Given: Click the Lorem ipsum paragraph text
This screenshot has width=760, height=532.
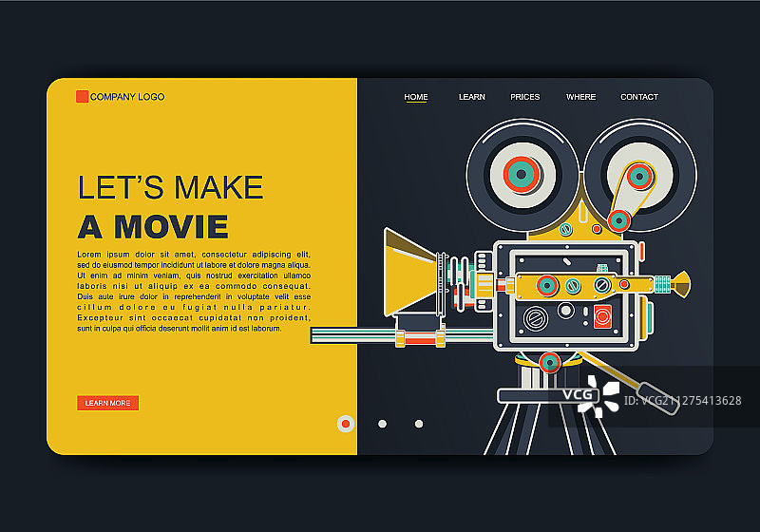Looking at the screenshot, I should [194, 291].
